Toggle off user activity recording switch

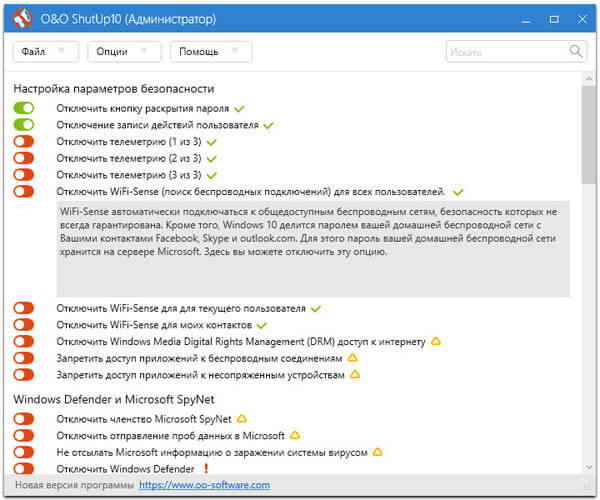coord(24,125)
